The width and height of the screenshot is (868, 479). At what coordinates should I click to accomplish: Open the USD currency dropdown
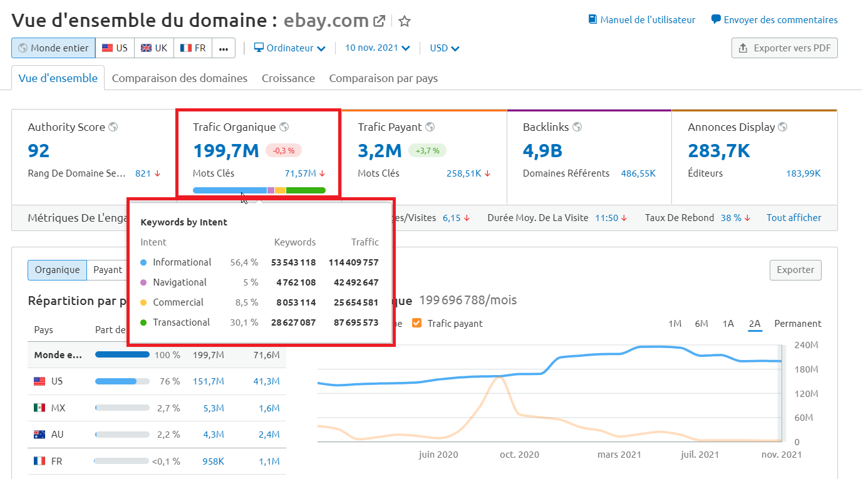pyautogui.click(x=444, y=48)
